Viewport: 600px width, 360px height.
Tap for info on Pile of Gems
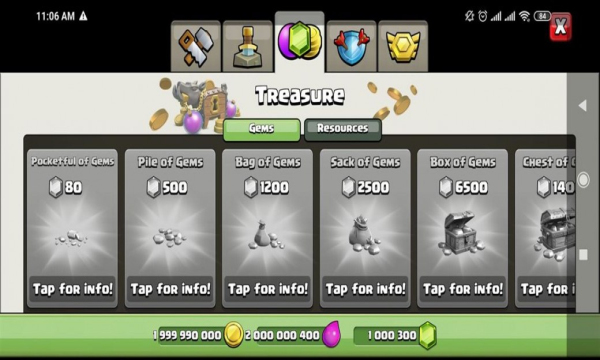(x=170, y=289)
